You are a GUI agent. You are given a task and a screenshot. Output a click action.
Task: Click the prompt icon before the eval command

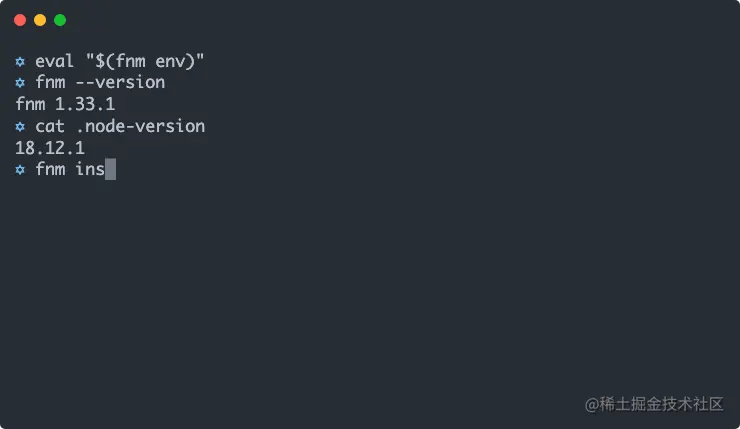(x=20, y=61)
